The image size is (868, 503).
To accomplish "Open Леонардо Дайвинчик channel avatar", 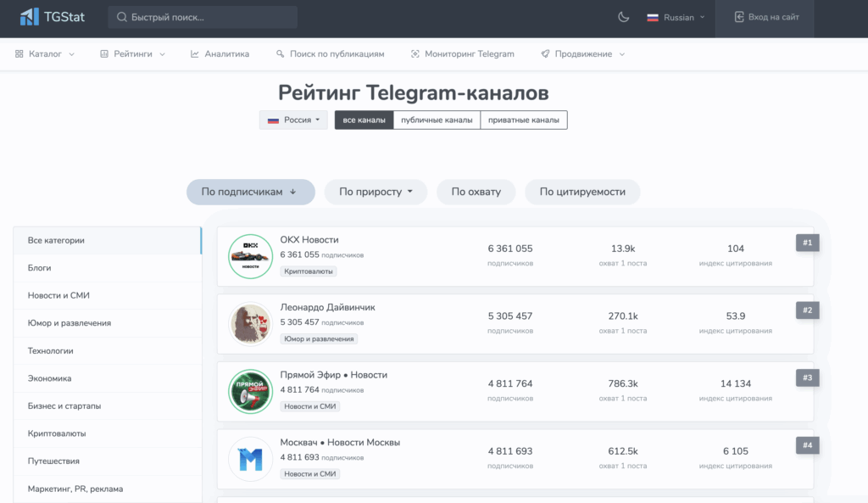I will click(x=250, y=323).
